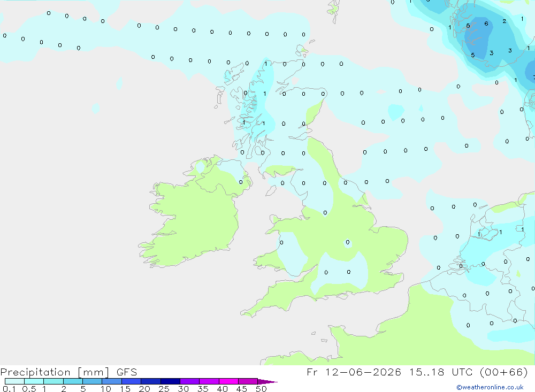Click the 'Precipitation [mm]' title text
Image resolution: width=535 pixels, height=392 pixels.
(55, 372)
